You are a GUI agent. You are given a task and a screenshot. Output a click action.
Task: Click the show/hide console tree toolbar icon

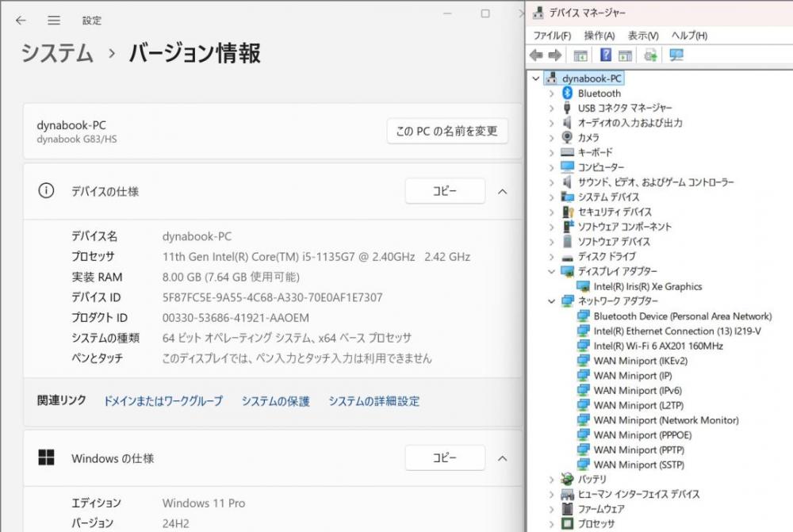coord(580,55)
